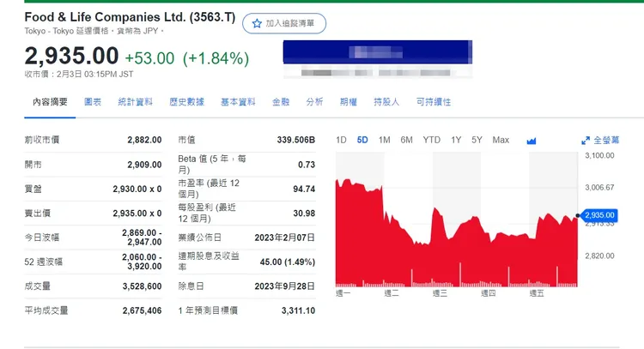Click the 加入追蹤清單 button
644x349 pixels.
[x=284, y=23]
